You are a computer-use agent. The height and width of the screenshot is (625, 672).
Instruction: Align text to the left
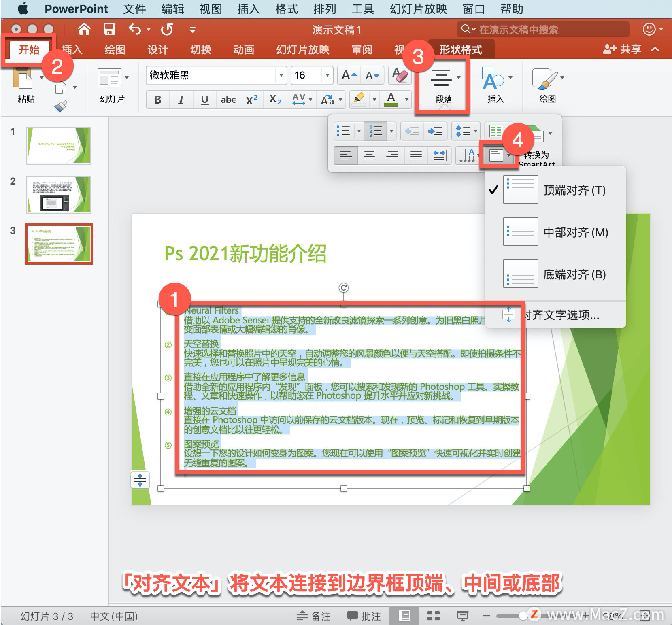346,155
